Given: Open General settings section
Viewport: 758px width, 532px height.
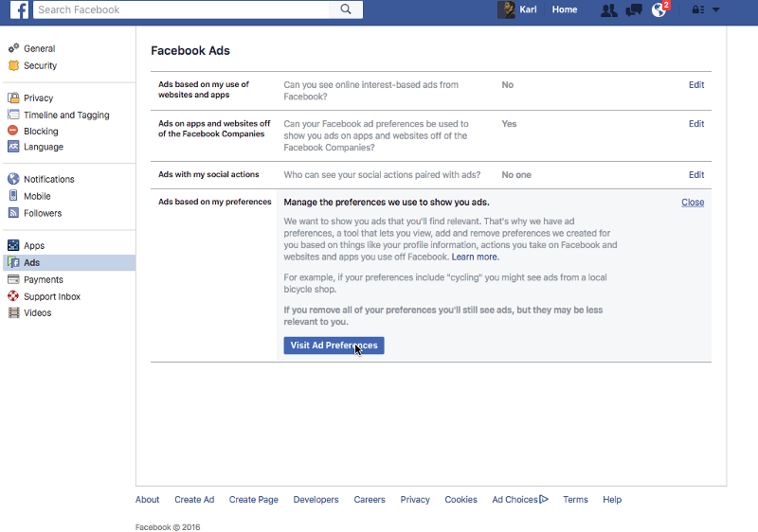Looking at the screenshot, I should pyautogui.click(x=39, y=49).
